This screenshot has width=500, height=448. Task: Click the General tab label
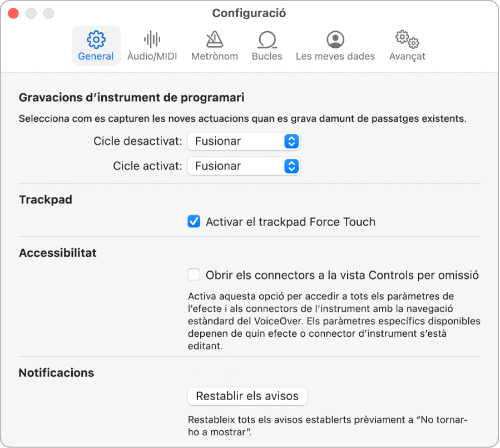[96, 56]
